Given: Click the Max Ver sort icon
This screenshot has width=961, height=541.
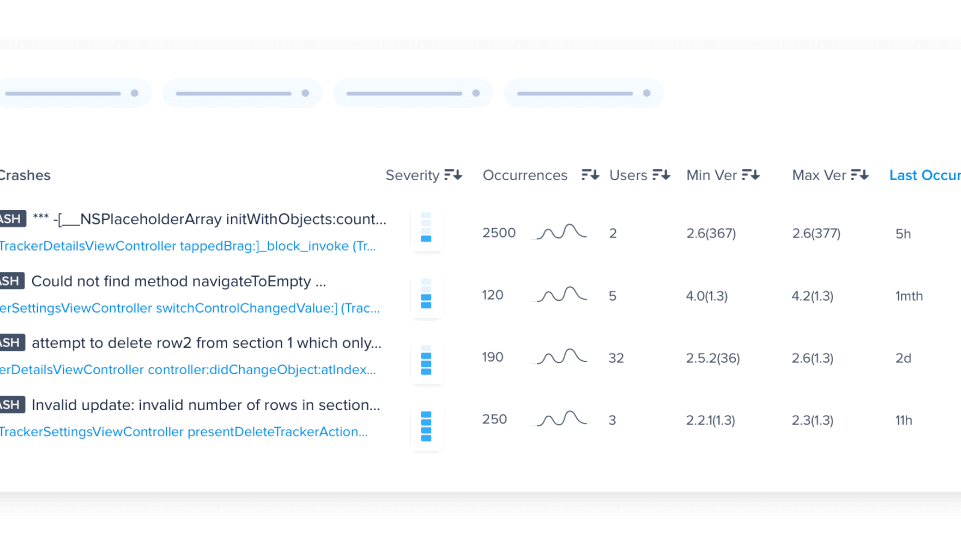Looking at the screenshot, I should [860, 175].
